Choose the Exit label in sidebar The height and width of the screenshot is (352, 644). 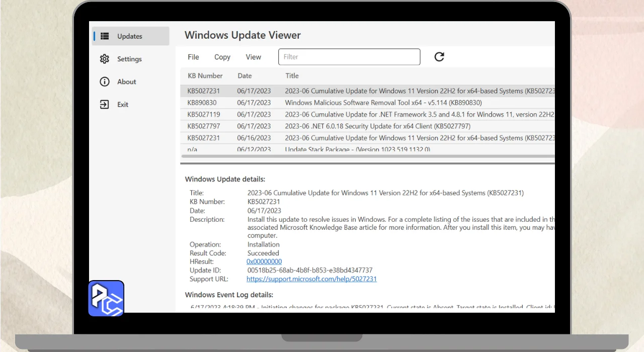123,105
